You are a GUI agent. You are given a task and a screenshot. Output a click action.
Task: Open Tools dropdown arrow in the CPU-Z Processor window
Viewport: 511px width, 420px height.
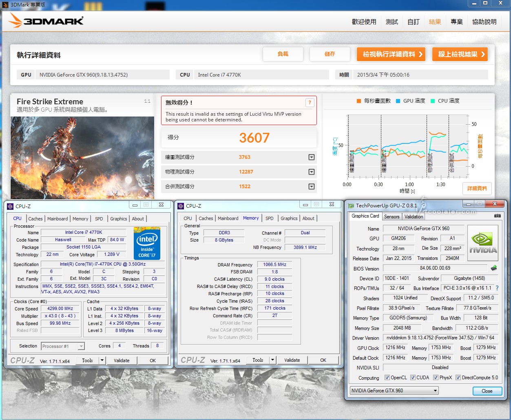(102, 361)
